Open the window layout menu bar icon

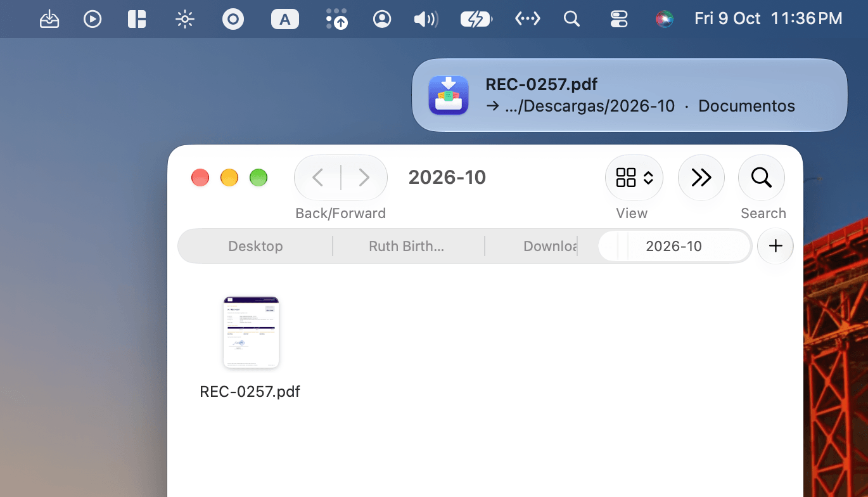click(137, 19)
